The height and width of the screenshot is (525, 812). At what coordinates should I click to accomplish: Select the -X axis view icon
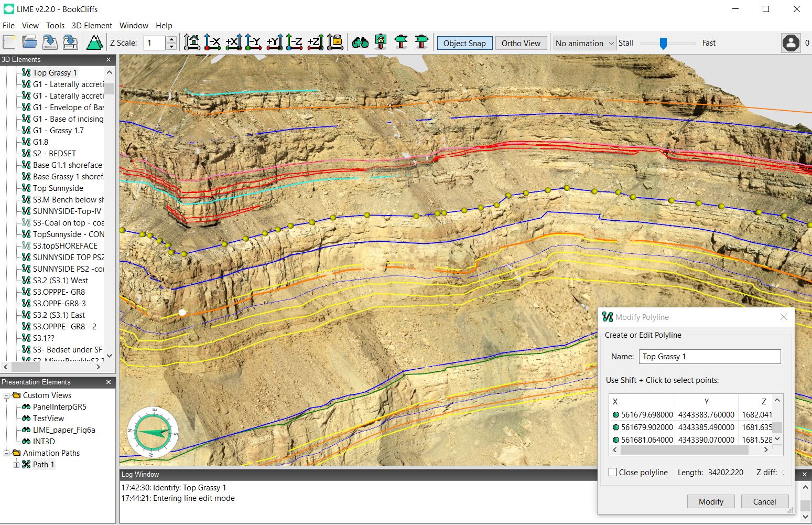point(213,42)
